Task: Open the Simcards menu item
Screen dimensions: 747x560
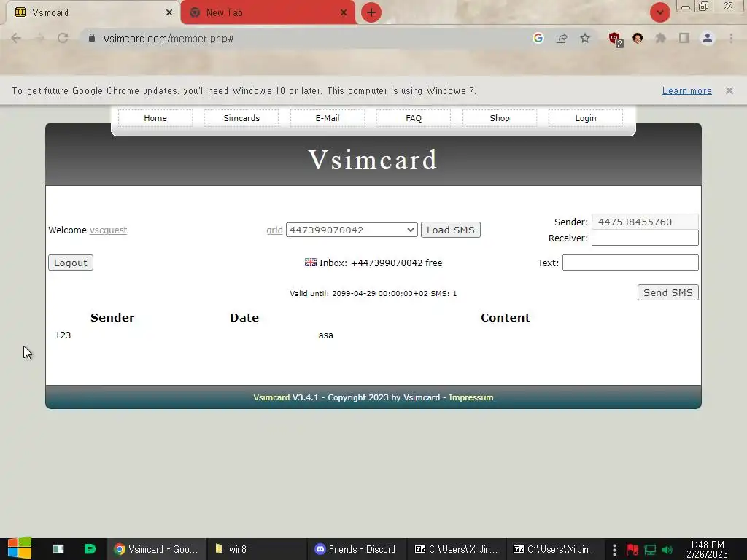Action: click(x=241, y=118)
